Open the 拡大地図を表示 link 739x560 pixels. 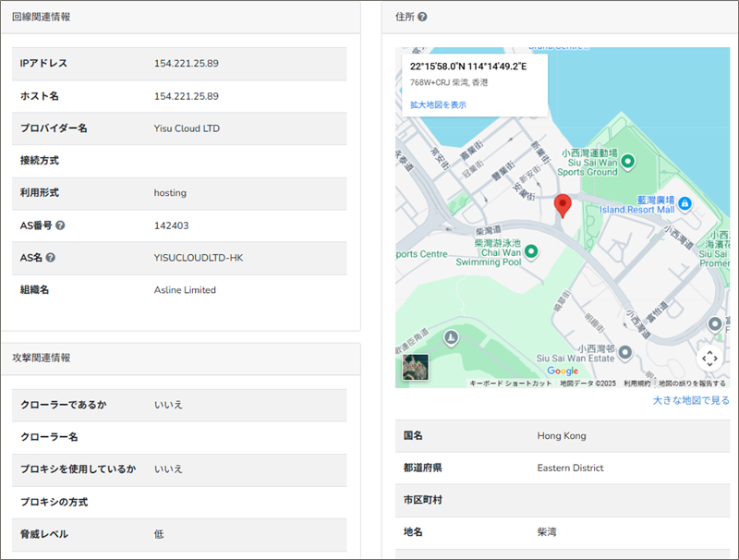click(x=439, y=105)
